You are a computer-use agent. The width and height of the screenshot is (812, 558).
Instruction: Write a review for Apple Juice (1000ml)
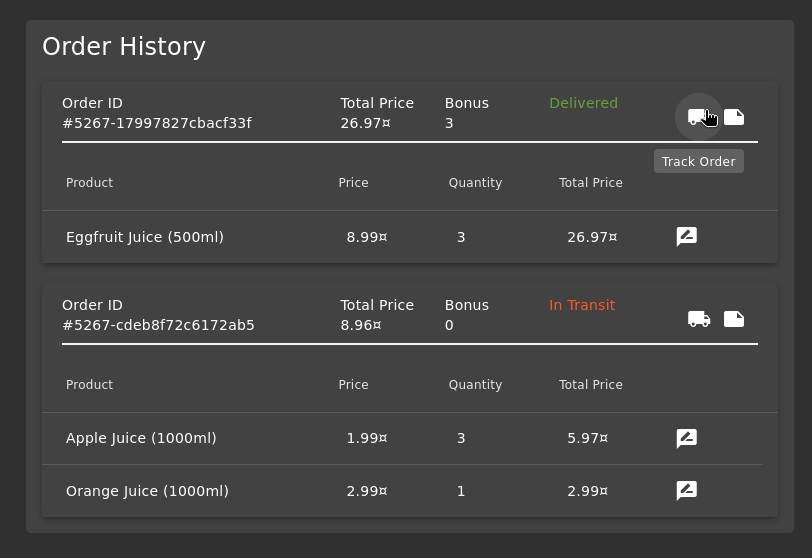687,438
